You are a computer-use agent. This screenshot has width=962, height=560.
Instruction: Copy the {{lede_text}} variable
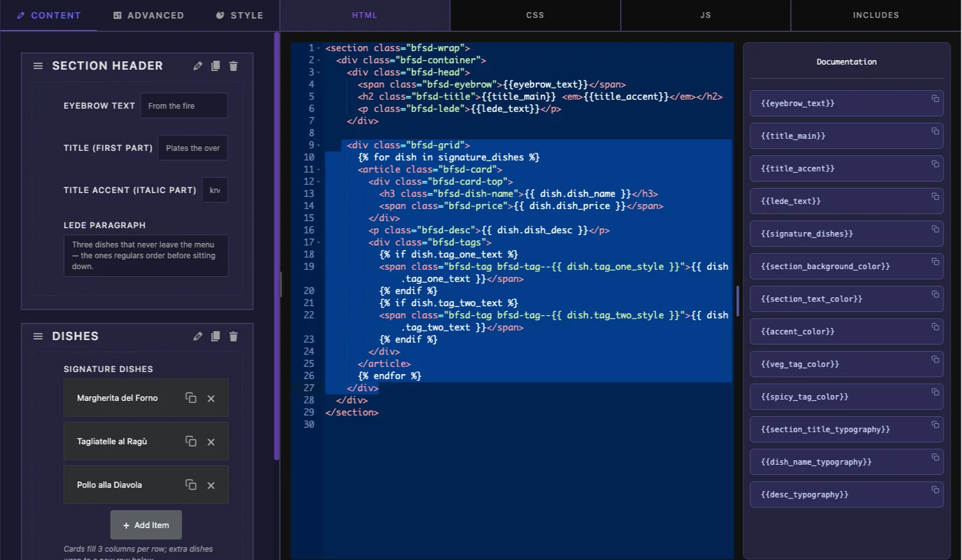point(935,196)
